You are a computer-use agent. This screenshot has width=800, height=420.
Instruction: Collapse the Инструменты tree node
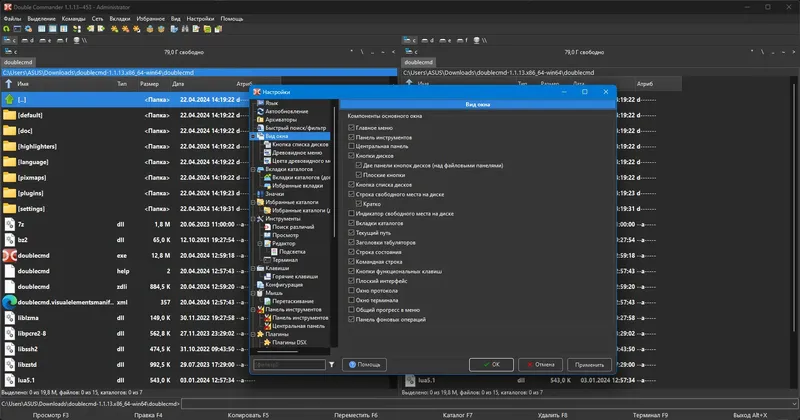tap(255, 218)
